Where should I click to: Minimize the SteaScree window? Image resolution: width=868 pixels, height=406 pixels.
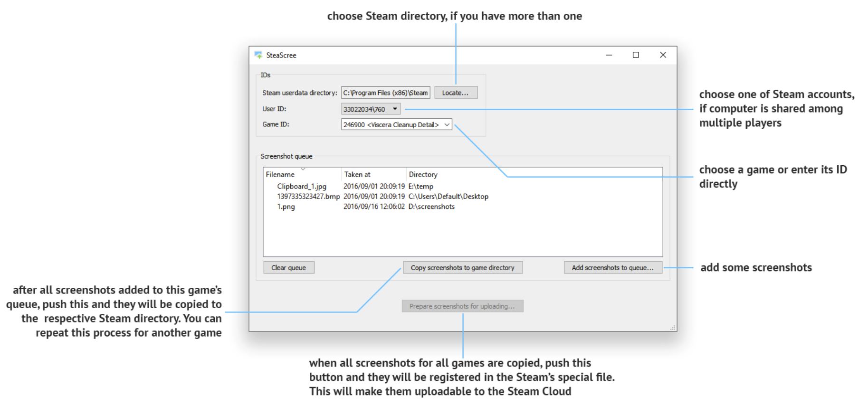(x=609, y=55)
